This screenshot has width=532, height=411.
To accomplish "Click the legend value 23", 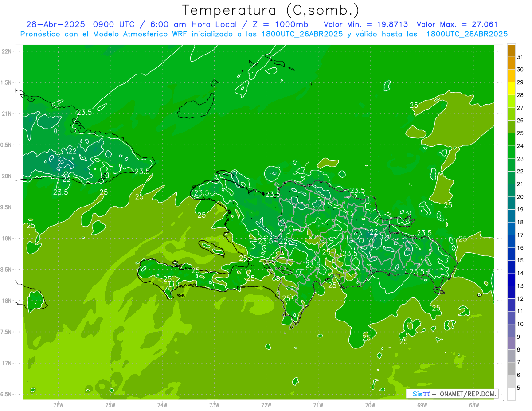I will tap(520, 158).
